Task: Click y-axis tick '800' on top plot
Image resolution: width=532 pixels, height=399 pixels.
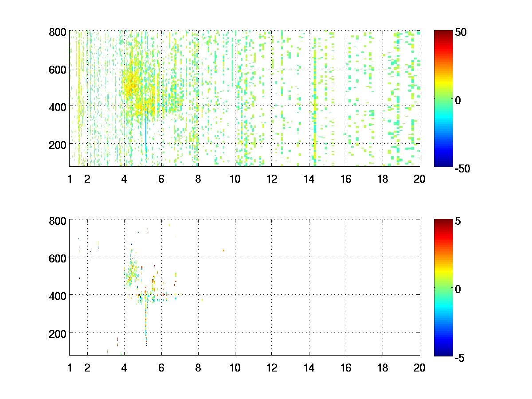Action: click(58, 32)
